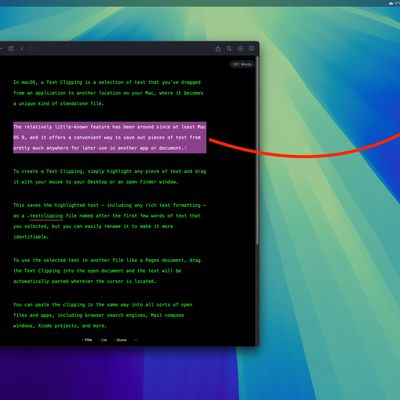The width and height of the screenshot is (400, 400).
Task: Click the word count badge
Action: click(x=242, y=64)
